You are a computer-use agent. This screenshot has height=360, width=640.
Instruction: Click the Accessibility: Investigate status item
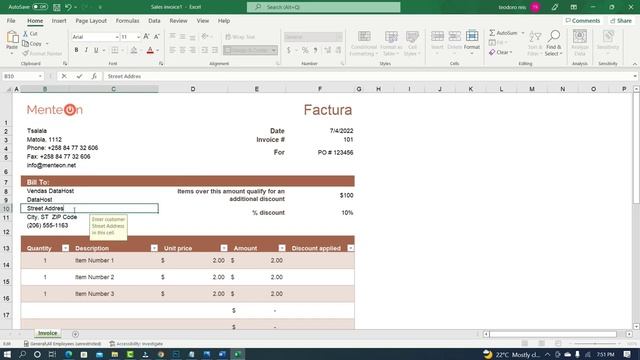coord(136,344)
